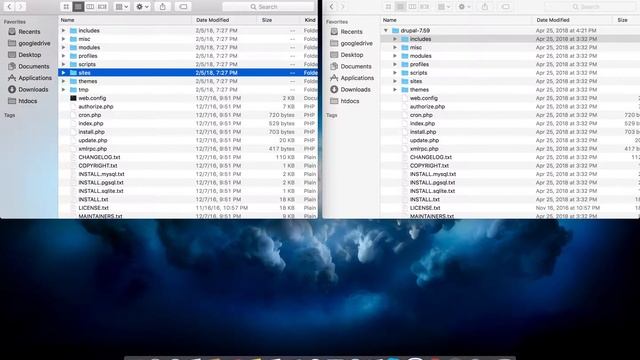Switch left Finder window to list view
640x360 pixels.
78,7
